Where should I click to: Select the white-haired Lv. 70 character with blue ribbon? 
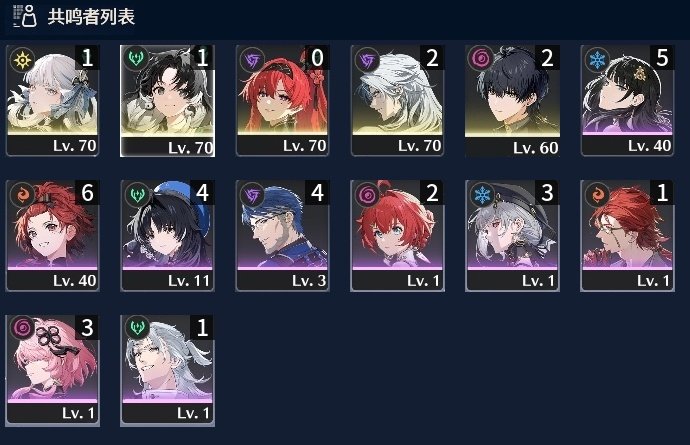point(52,100)
